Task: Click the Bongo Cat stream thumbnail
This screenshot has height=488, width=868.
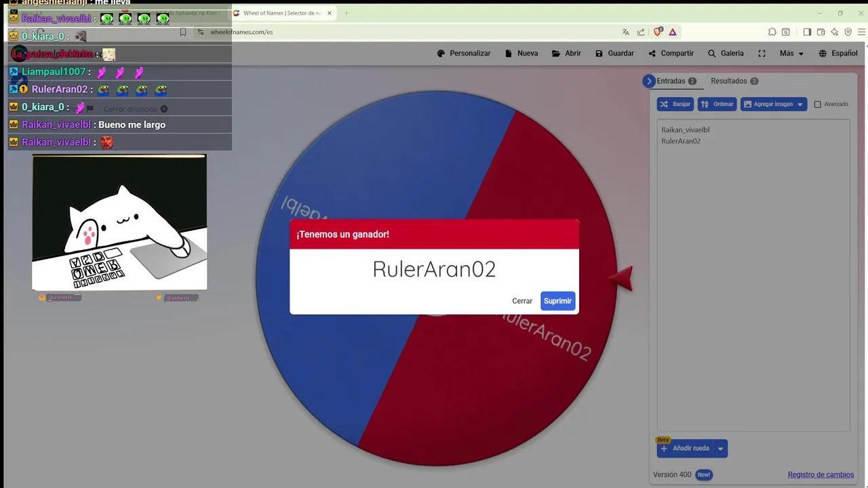Action: click(x=119, y=222)
